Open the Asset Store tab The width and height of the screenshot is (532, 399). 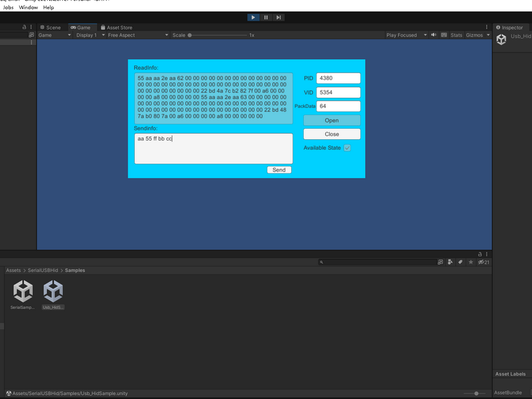pyautogui.click(x=116, y=27)
